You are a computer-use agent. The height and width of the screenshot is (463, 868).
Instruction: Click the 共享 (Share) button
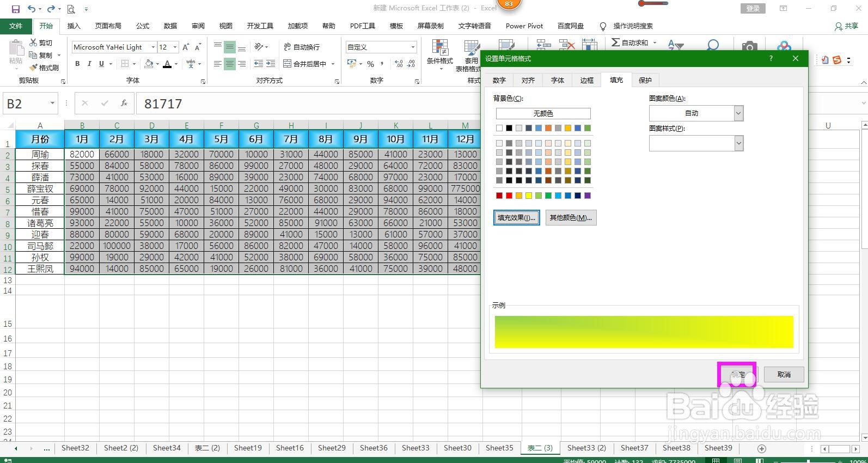[x=847, y=26]
